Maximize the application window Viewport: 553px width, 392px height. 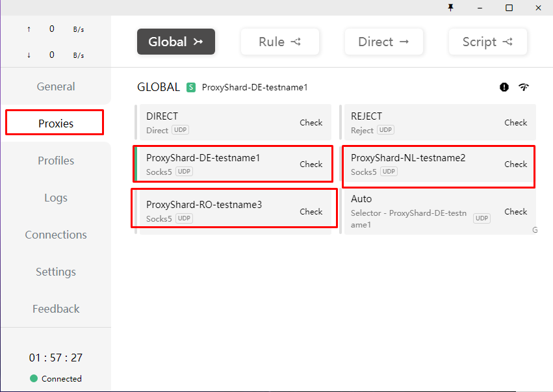[x=509, y=8]
